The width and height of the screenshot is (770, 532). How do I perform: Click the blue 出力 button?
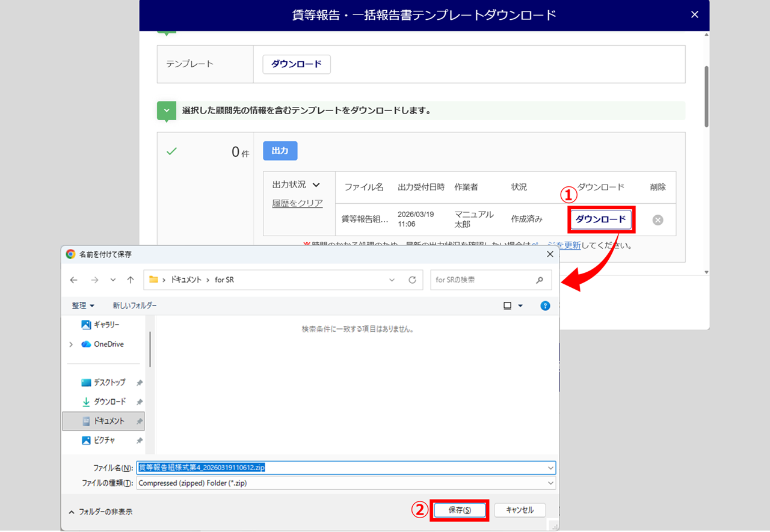point(280,151)
